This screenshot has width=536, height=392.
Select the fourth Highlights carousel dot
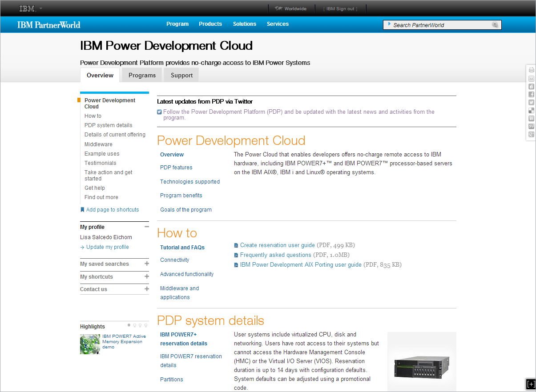point(146,325)
